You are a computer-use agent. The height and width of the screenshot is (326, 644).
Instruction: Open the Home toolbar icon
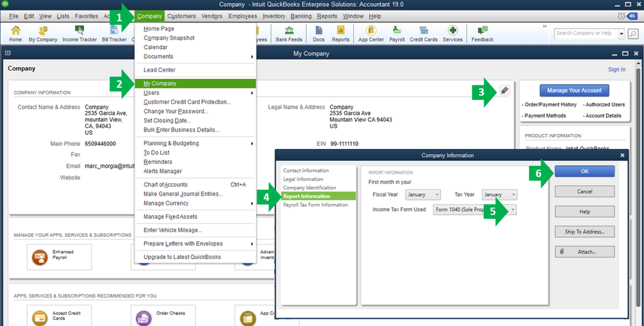click(x=15, y=34)
